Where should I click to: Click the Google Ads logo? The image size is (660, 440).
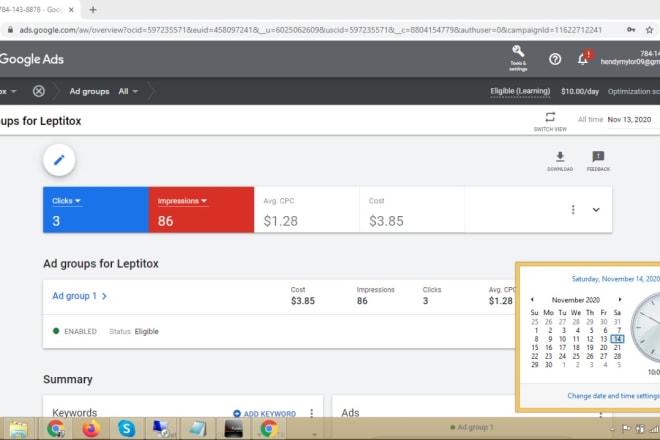coord(32,59)
